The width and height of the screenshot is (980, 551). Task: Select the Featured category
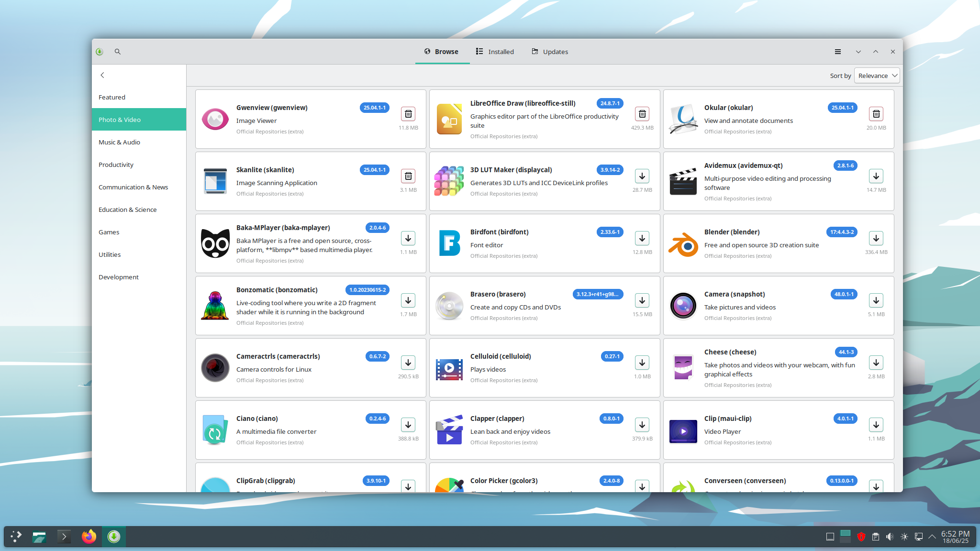click(x=139, y=97)
